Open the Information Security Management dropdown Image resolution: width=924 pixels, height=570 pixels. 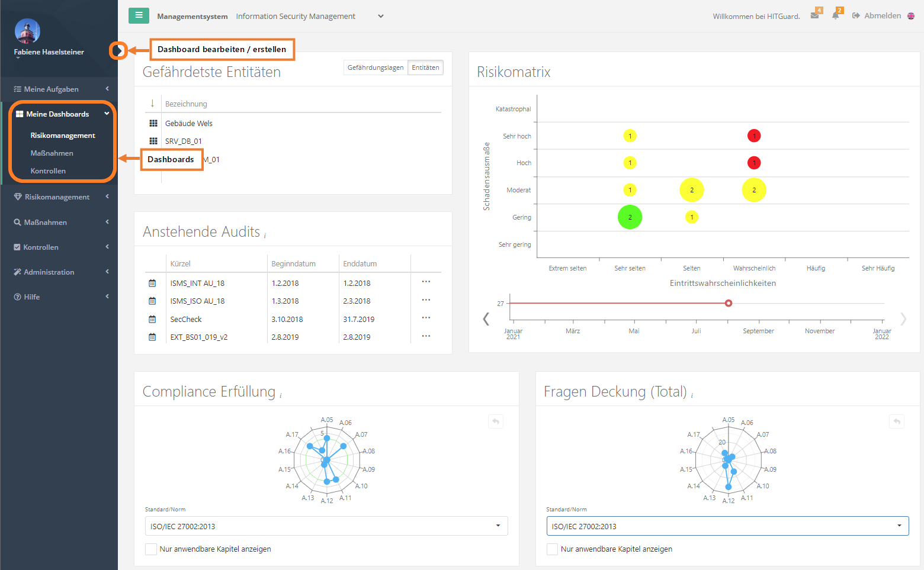point(309,17)
